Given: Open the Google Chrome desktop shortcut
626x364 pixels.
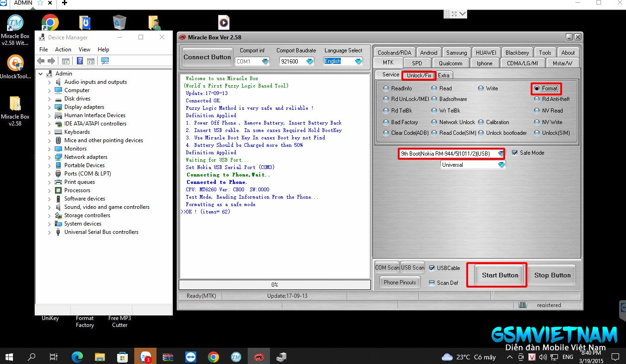Looking at the screenshot, I should (50, 22).
